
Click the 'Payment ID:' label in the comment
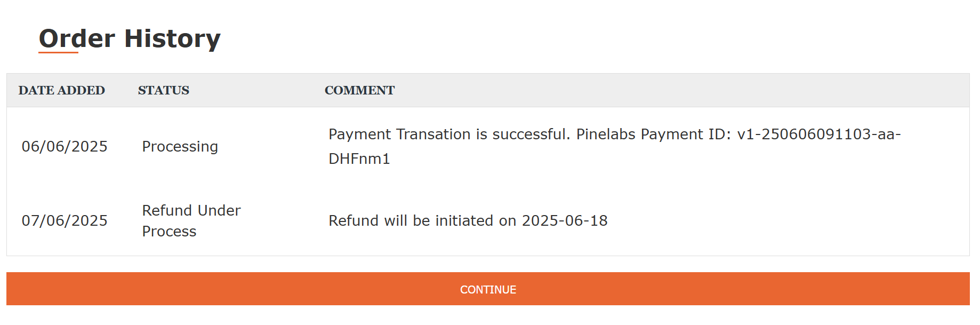click(x=686, y=134)
